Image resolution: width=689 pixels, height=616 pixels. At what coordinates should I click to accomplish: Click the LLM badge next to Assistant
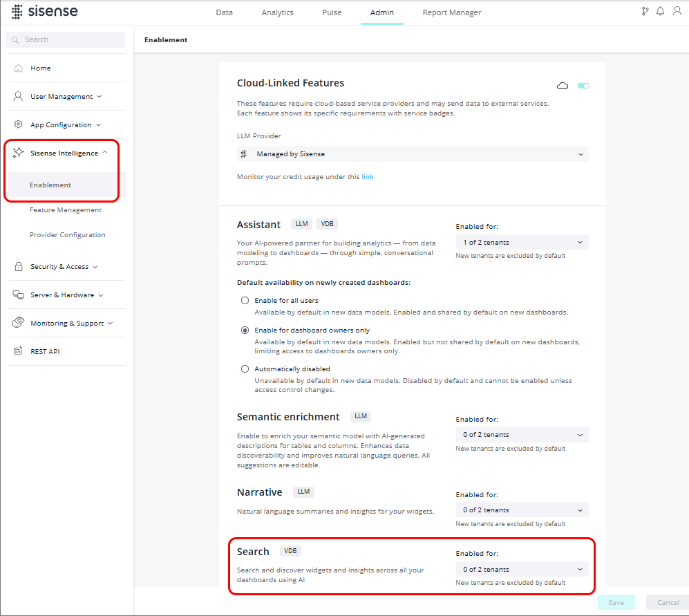[x=301, y=224]
